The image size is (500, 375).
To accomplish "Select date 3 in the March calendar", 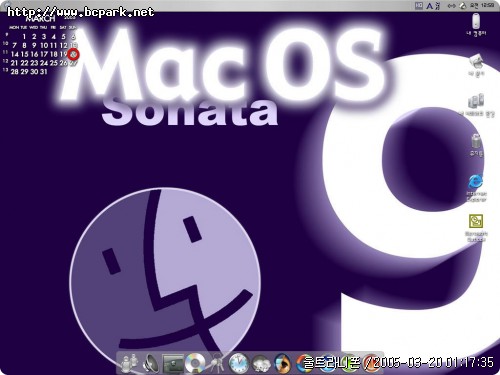I will (x=44, y=37).
